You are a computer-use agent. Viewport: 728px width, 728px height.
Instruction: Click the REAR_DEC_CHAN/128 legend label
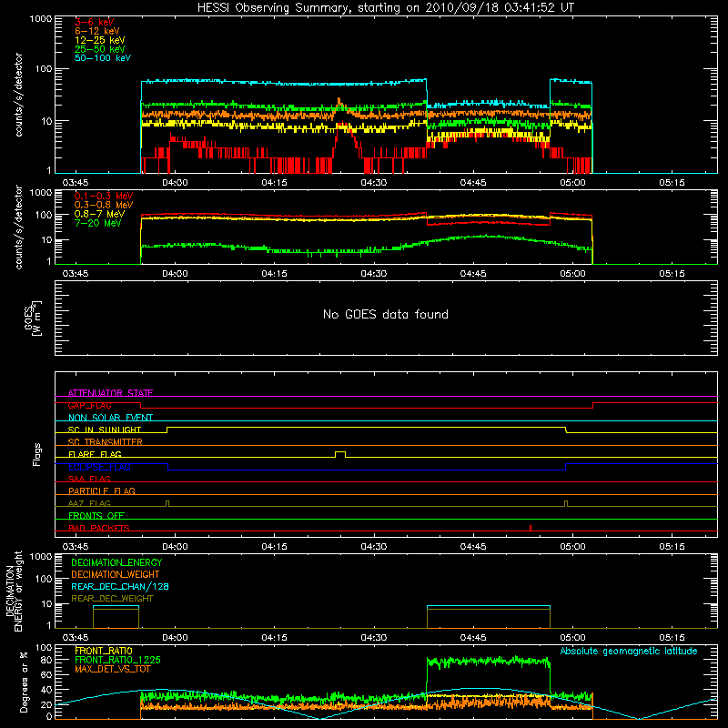click(x=120, y=586)
